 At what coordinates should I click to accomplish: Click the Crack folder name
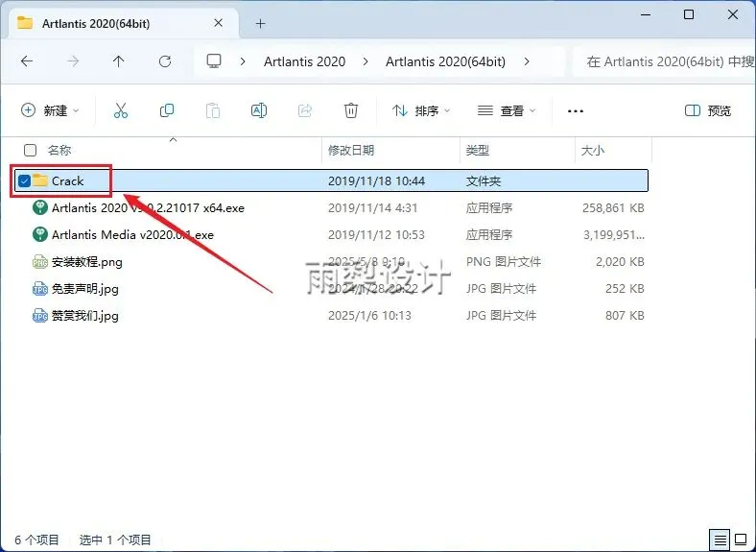click(x=67, y=180)
